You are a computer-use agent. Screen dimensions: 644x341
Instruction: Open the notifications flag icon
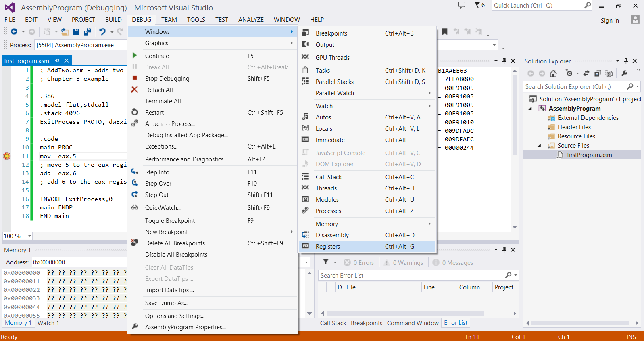point(477,5)
